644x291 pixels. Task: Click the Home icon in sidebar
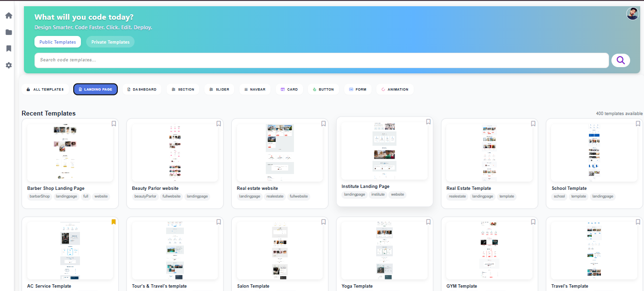point(9,15)
